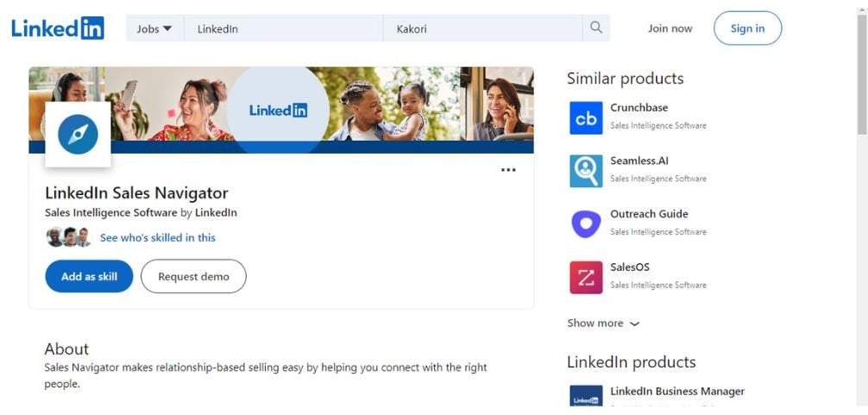The image size is (868, 415).
Task: Click the search magnifier icon
Action: tap(595, 28)
